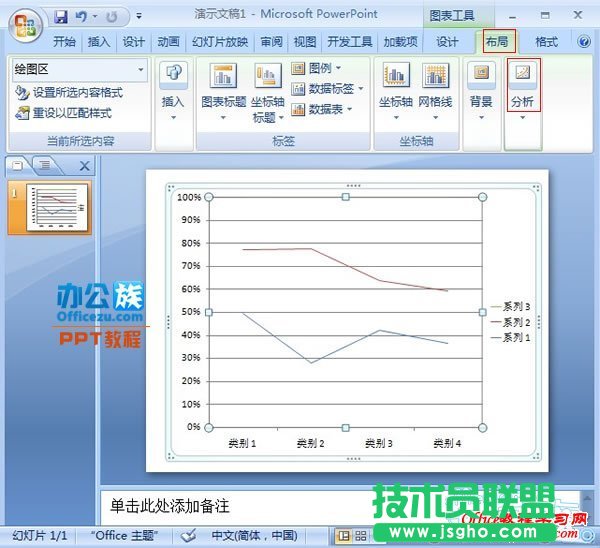
Task: Switch to Slide Sorter view
Action: coord(360,536)
